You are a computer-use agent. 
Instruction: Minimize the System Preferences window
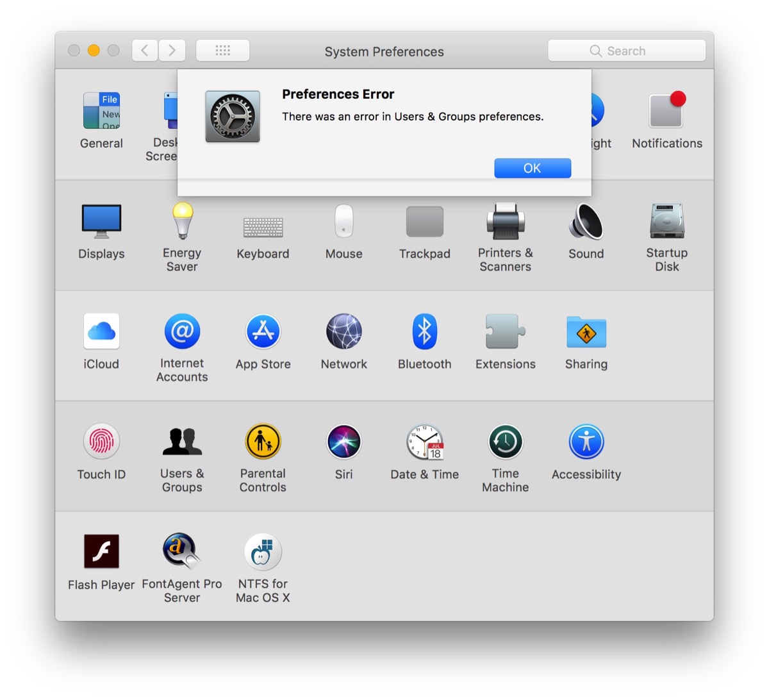(94, 51)
